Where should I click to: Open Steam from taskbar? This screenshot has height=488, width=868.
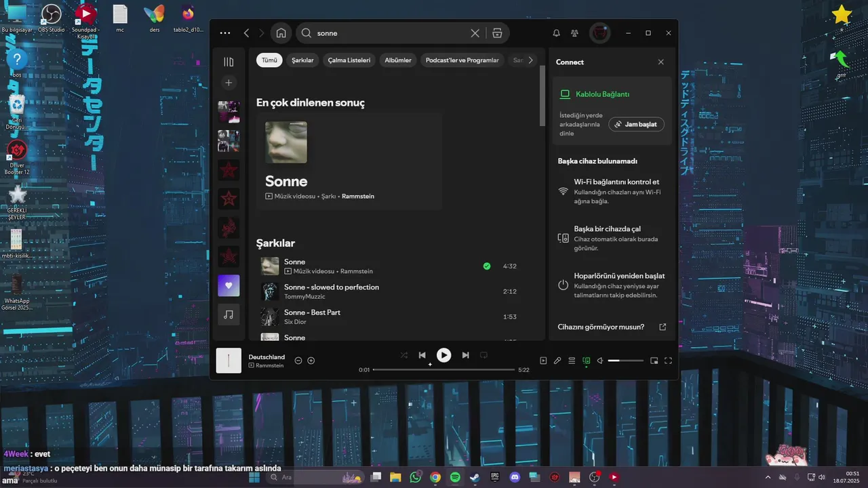point(475,477)
